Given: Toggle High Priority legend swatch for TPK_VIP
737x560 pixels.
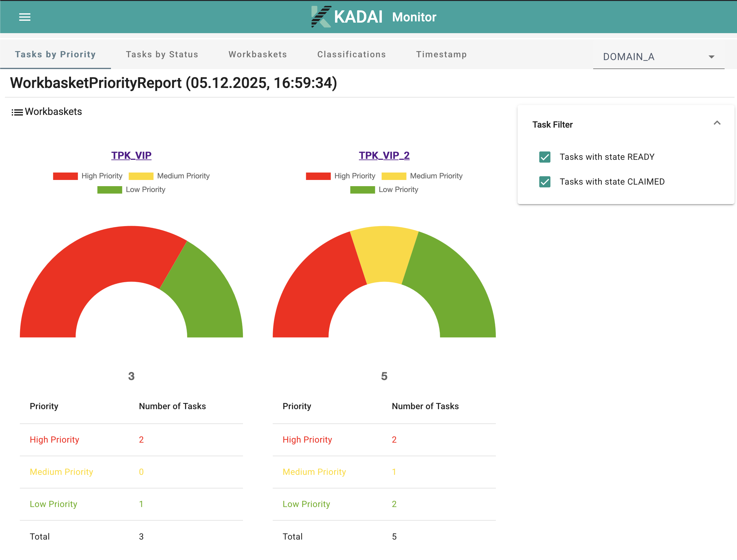Looking at the screenshot, I should (x=65, y=176).
